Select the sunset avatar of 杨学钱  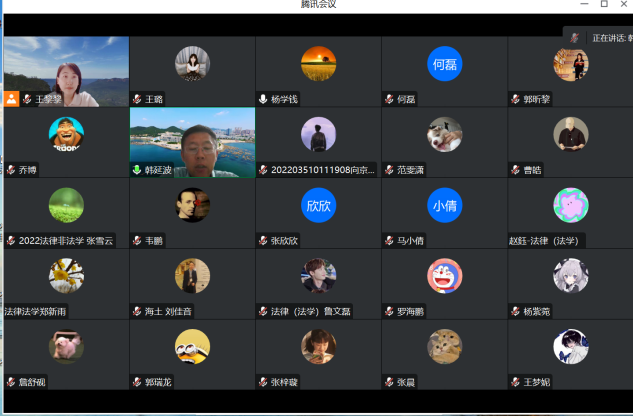click(x=318, y=63)
